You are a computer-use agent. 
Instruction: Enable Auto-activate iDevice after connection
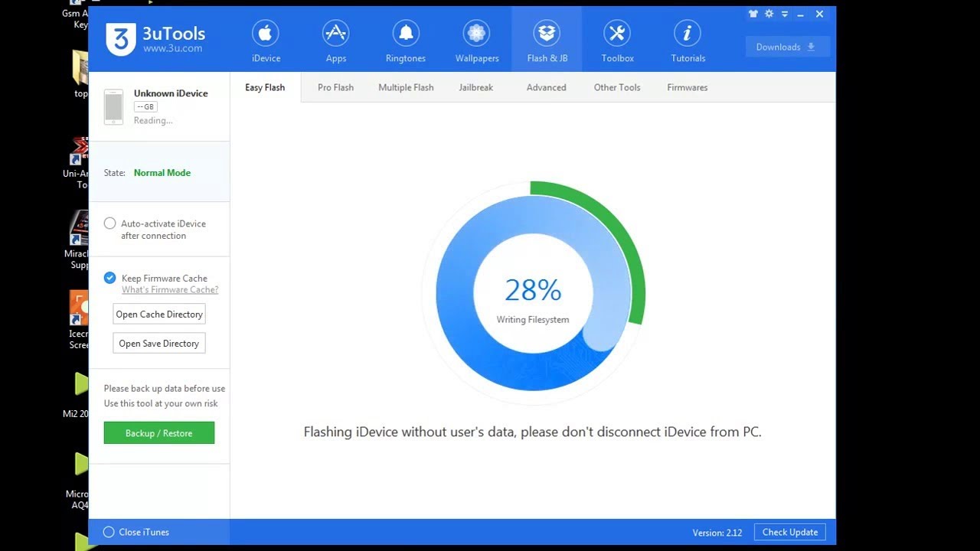pos(110,223)
